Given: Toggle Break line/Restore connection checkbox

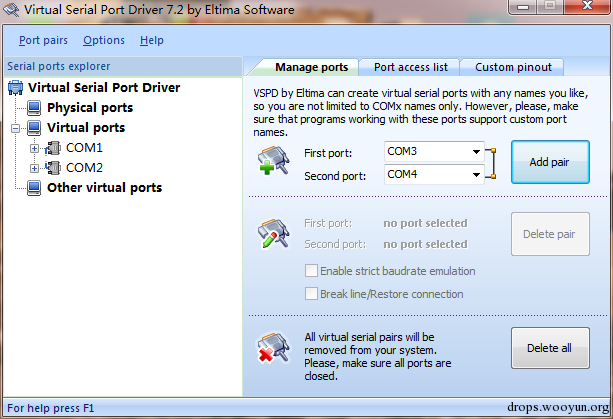Looking at the screenshot, I should pos(311,294).
